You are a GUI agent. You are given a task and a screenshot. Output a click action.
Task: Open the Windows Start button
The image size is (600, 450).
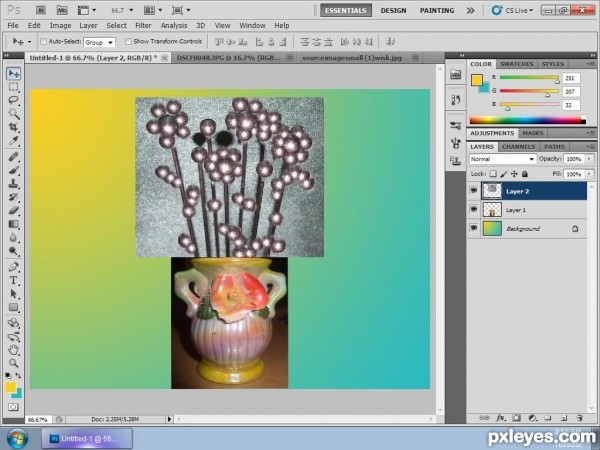click(x=17, y=439)
